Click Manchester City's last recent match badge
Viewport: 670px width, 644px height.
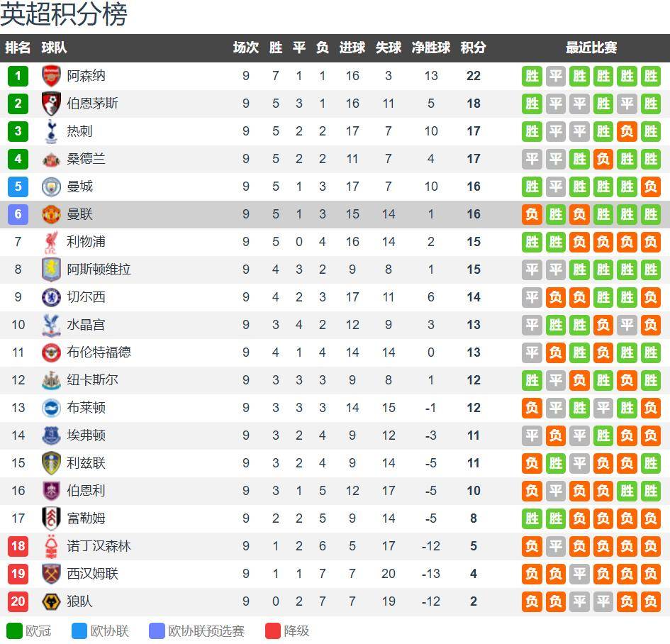click(650, 187)
